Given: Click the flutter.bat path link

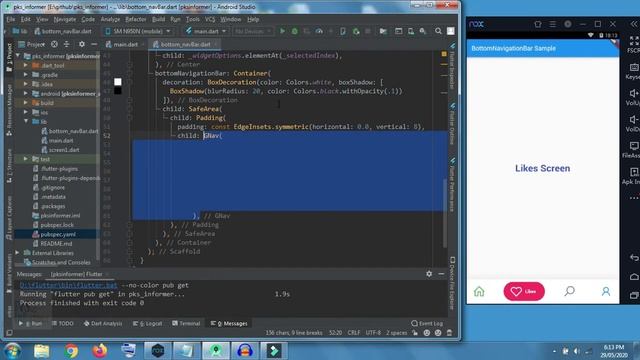Looking at the screenshot, I should 69,285.
